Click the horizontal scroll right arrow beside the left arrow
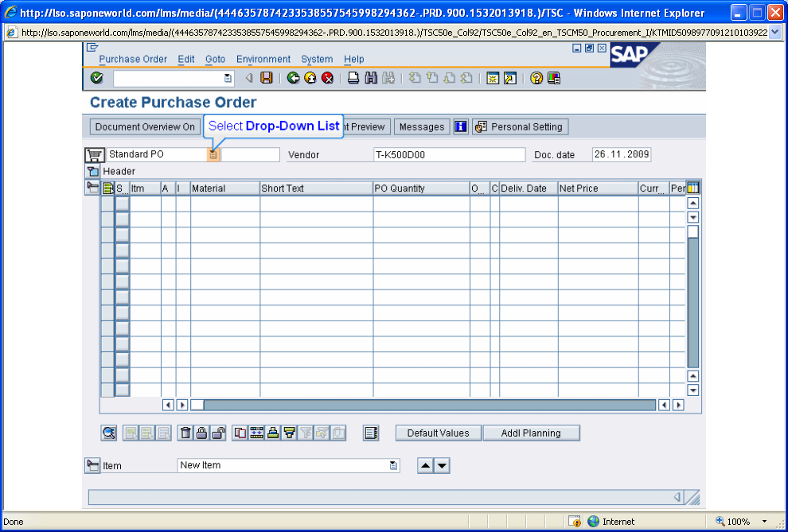 [182, 405]
